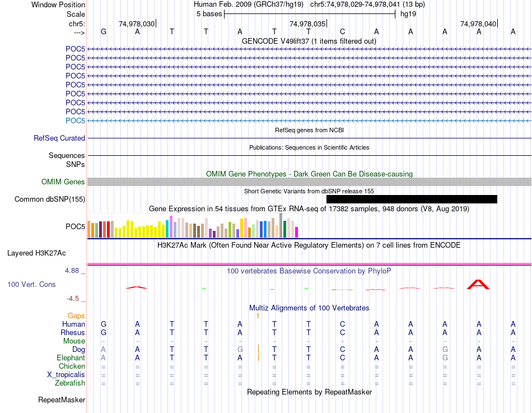The image size is (532, 413).
Task: Select the Elephant alignment row label
Action: [71, 358]
